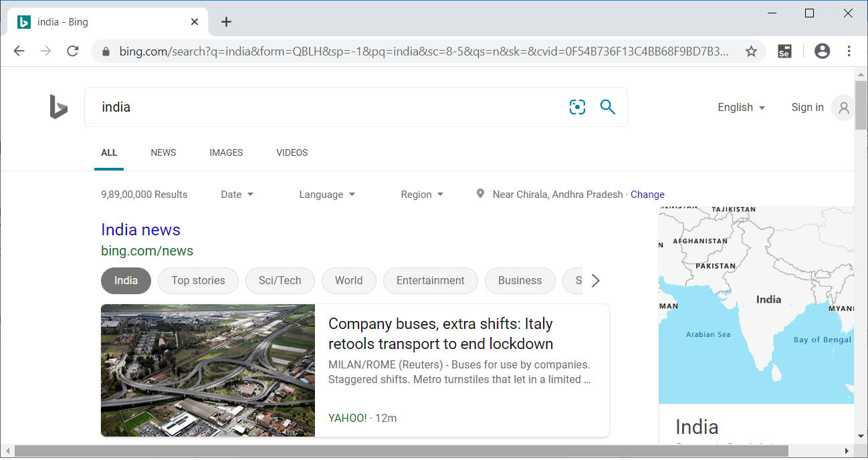The height and width of the screenshot is (460, 868).
Task: Open a new browser tab
Action: tap(226, 21)
